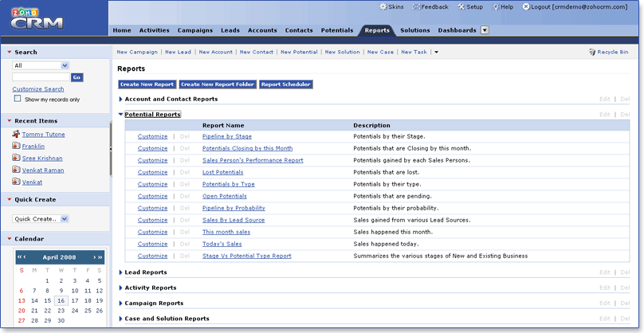Collapse the Recent Items panel
Viewport: 644px width, 333px height.
[9, 121]
